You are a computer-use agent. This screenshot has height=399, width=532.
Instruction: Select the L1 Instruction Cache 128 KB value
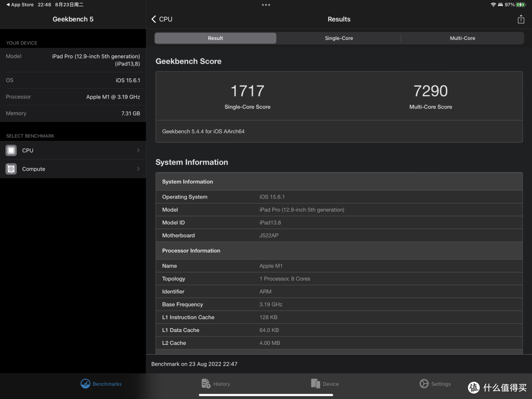click(x=268, y=317)
